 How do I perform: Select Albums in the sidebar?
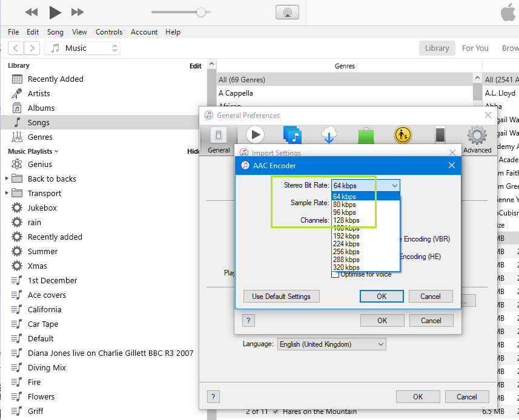point(104,108)
